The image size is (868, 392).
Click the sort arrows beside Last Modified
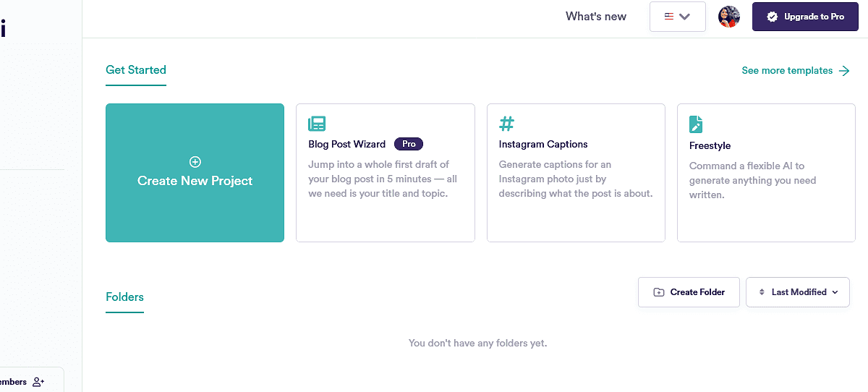[762, 292]
